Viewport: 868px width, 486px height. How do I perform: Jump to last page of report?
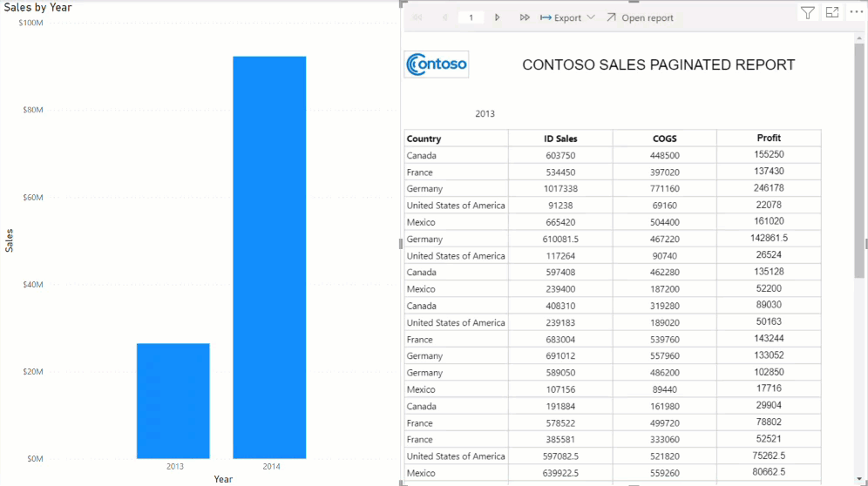(x=525, y=17)
